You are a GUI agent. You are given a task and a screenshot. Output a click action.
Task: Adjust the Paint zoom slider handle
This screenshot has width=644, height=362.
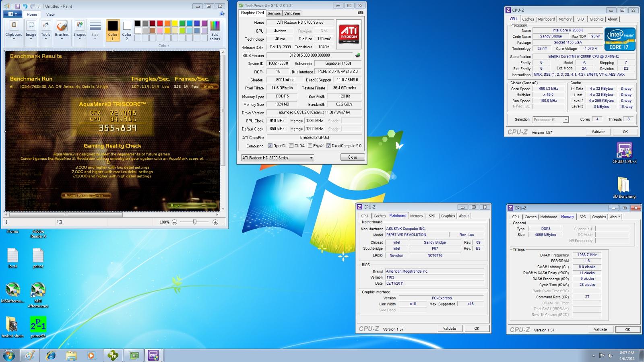(x=195, y=222)
